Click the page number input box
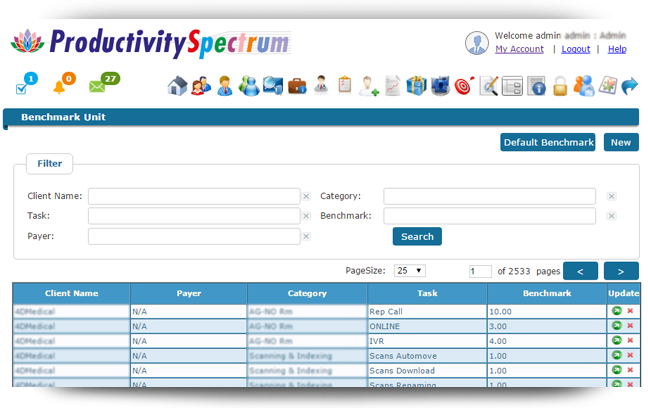Screen dimensions: 648x413 point(480,271)
